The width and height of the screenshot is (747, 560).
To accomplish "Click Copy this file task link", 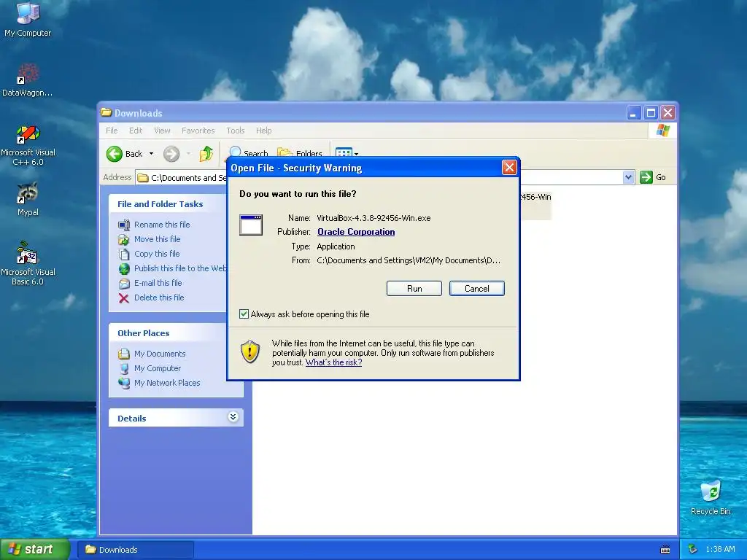I will click(x=157, y=254).
